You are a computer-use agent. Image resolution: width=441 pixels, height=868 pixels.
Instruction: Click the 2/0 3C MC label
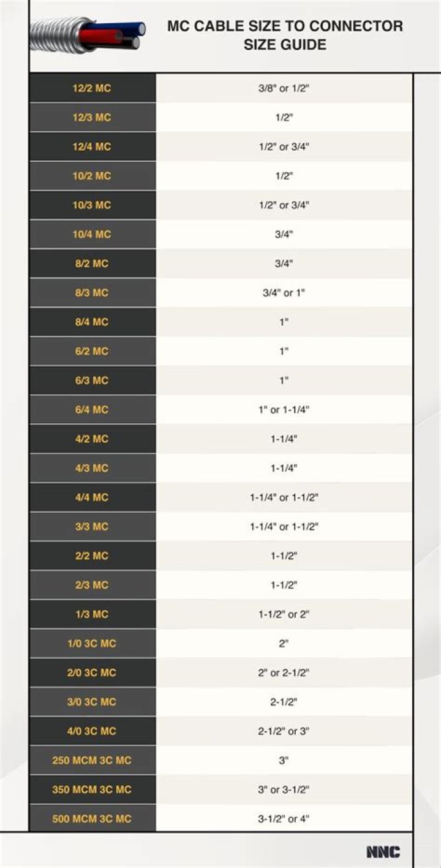[x=92, y=673]
